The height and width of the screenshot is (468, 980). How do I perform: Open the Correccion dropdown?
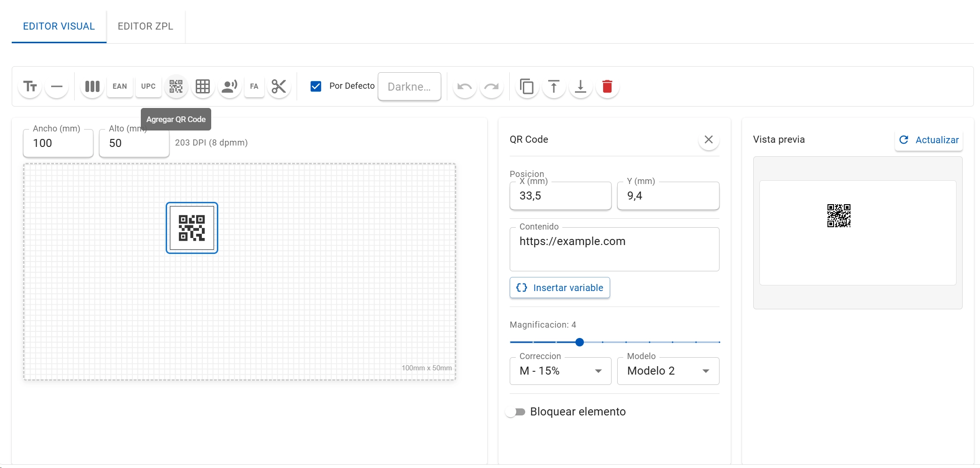(560, 371)
